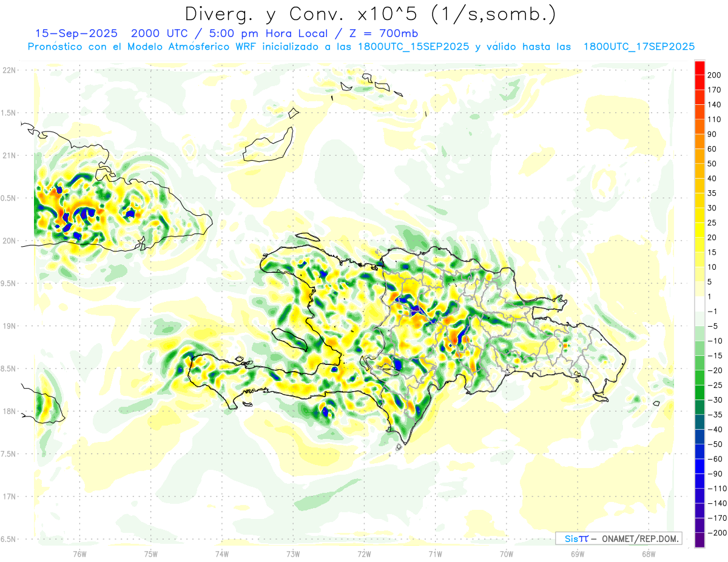The image size is (728, 562).
Task: Click the '68W' longitude label
Action: coord(649,554)
